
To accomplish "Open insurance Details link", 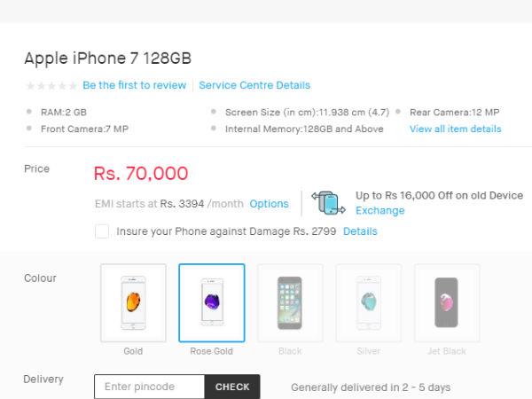I will (x=360, y=231).
